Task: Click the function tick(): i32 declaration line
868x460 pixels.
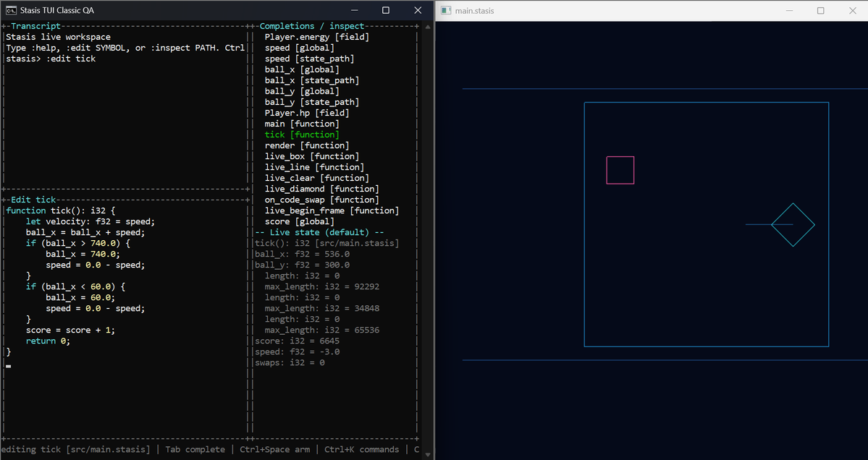Action: 61,210
